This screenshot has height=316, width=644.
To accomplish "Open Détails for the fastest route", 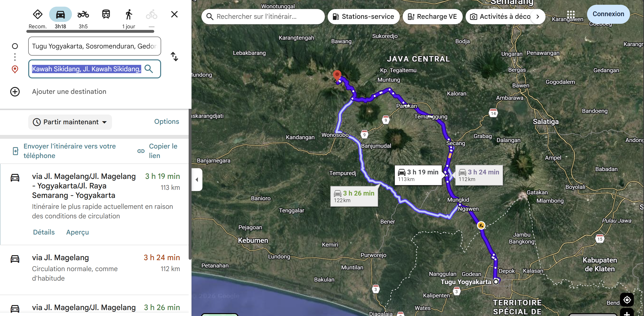I will (x=44, y=232).
